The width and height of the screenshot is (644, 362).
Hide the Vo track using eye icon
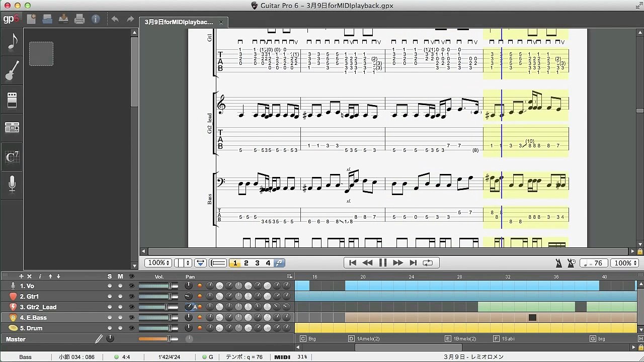(131, 286)
